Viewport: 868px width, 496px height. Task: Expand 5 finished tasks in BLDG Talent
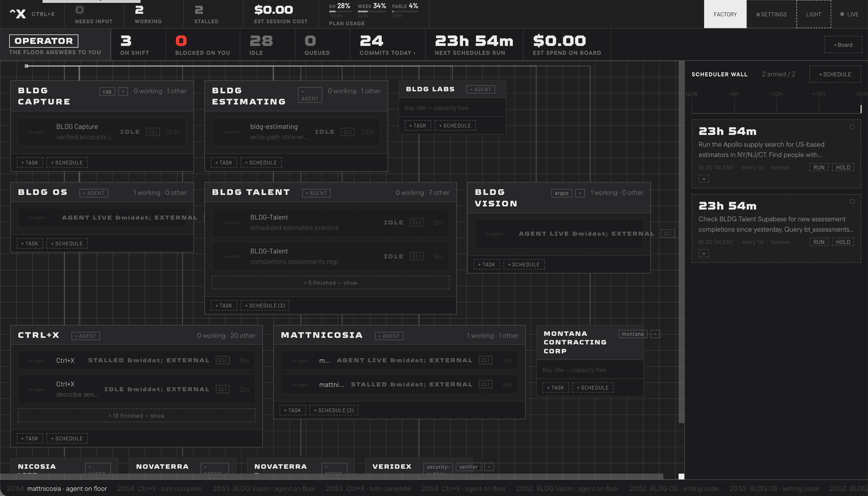click(x=330, y=283)
